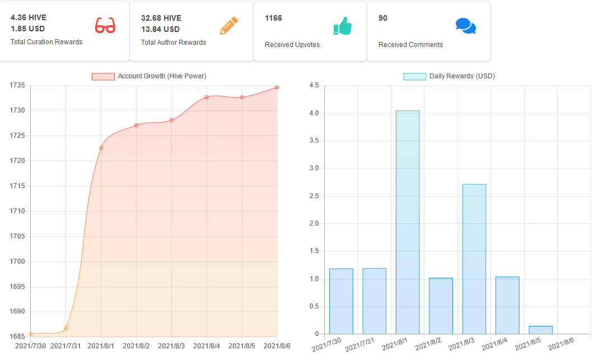Select the 2021/8/4 daily rewards bar
Viewport: 594px width, 364px height.
(x=508, y=306)
